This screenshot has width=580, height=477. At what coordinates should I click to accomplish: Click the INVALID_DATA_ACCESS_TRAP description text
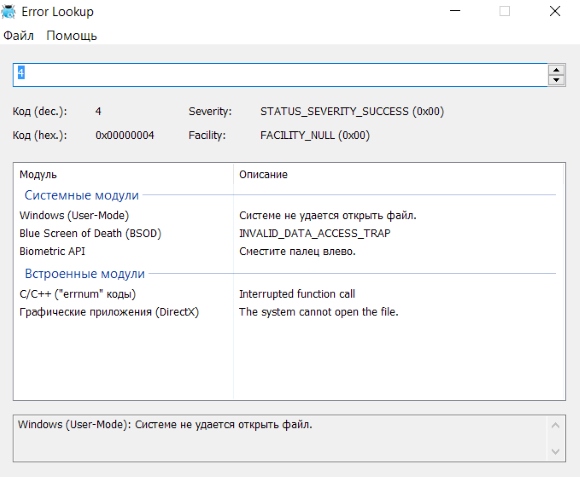point(315,233)
